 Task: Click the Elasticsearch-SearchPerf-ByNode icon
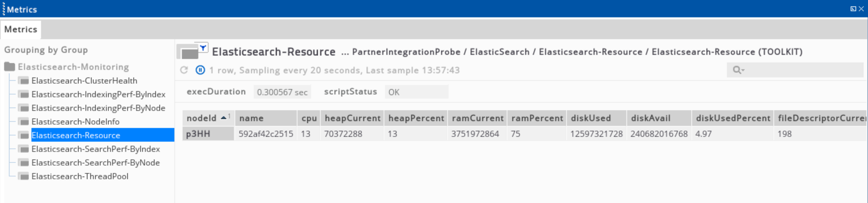click(x=24, y=162)
